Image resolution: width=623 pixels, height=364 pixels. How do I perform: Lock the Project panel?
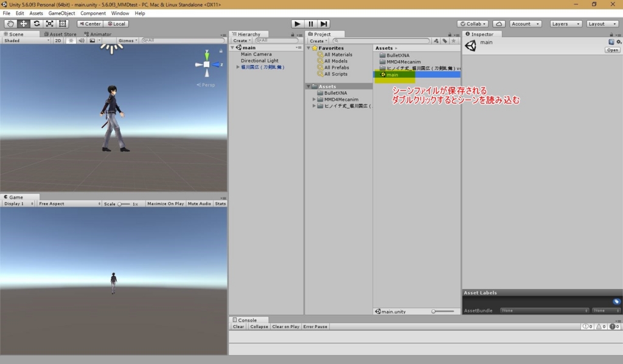pyautogui.click(x=450, y=35)
